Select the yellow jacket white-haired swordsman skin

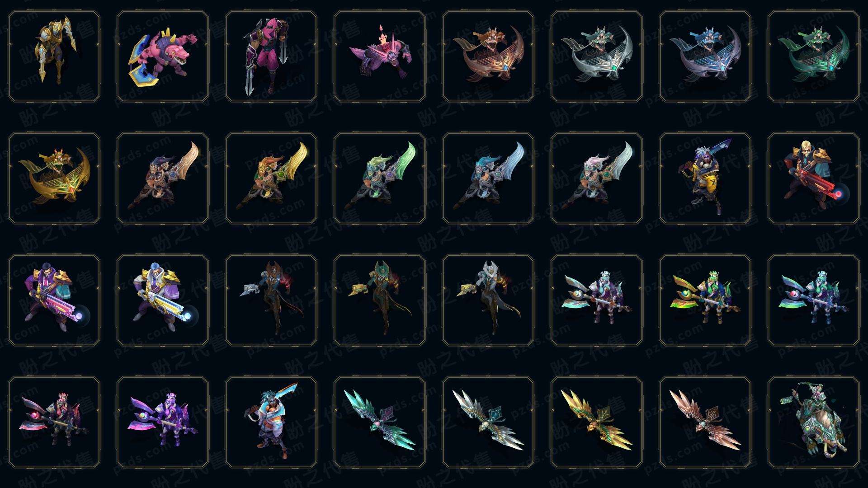point(705,178)
